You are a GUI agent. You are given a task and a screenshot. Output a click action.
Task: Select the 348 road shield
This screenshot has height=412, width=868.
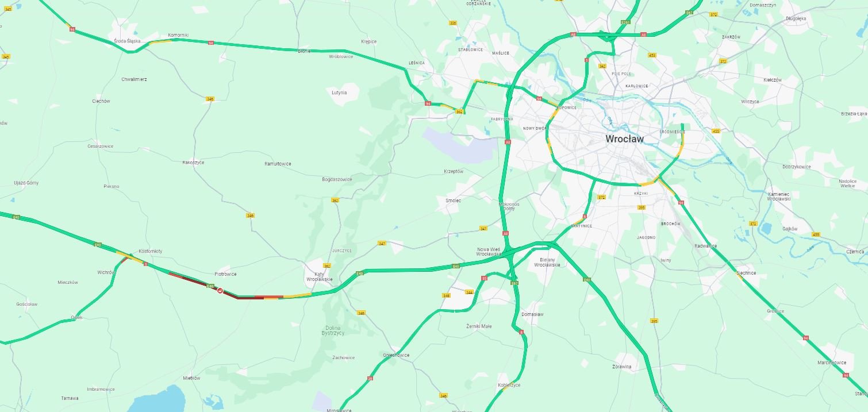coord(446,295)
